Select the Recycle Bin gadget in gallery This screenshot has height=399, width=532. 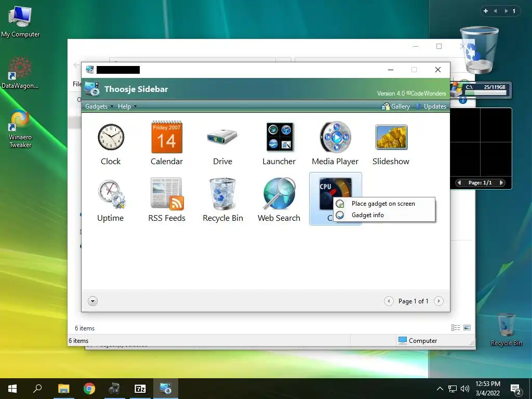pos(222,200)
